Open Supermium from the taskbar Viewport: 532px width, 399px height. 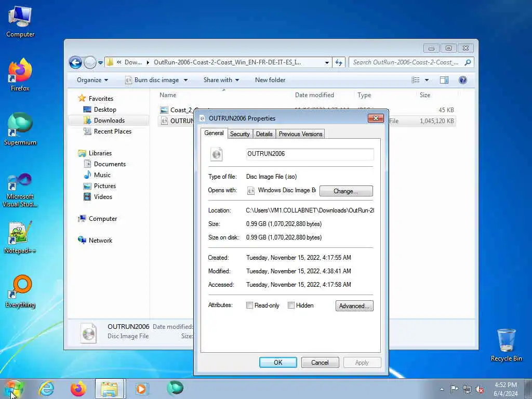(175, 388)
